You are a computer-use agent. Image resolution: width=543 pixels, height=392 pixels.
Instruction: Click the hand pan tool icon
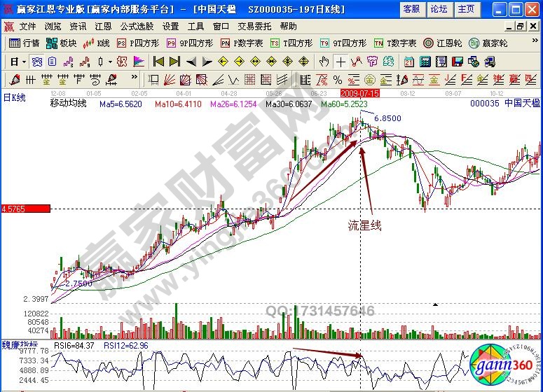pyautogui.click(x=324, y=61)
